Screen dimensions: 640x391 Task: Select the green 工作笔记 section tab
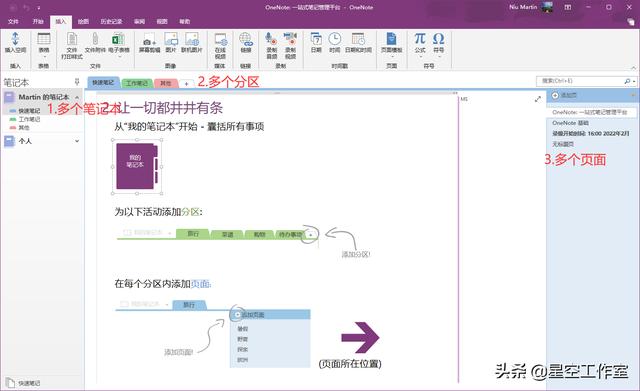pyautogui.click(x=137, y=83)
